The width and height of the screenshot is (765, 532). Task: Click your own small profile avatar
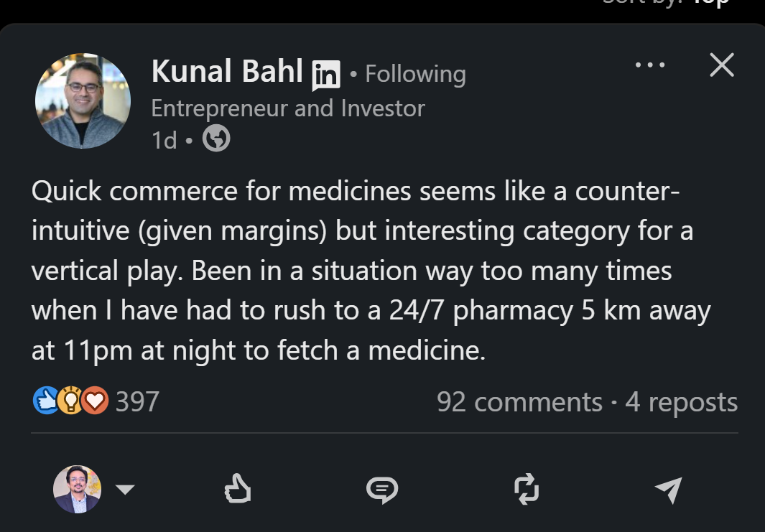point(77,490)
